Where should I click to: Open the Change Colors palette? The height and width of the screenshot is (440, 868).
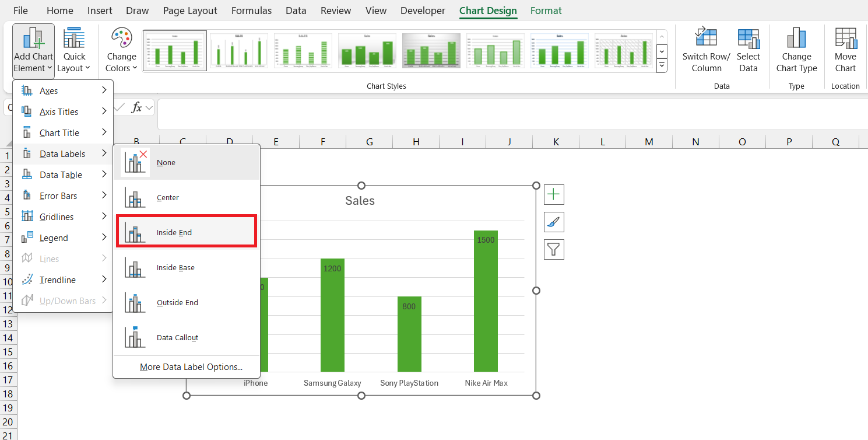[x=122, y=51]
